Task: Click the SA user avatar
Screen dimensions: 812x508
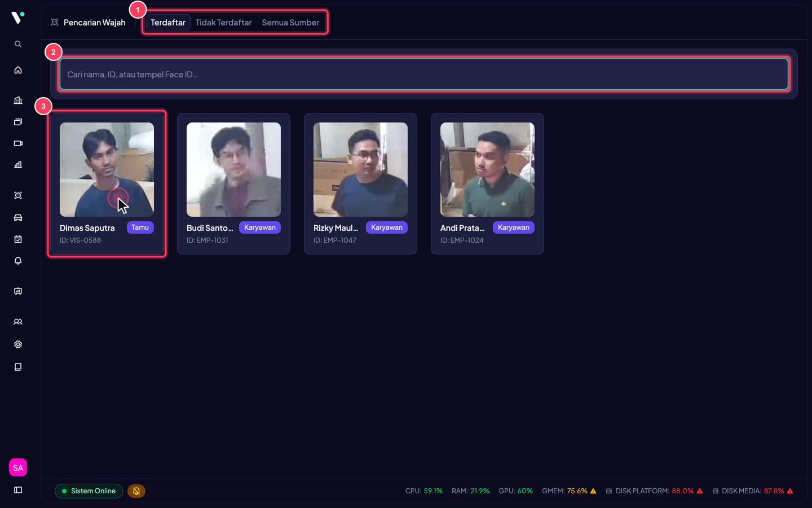Action: (x=18, y=467)
